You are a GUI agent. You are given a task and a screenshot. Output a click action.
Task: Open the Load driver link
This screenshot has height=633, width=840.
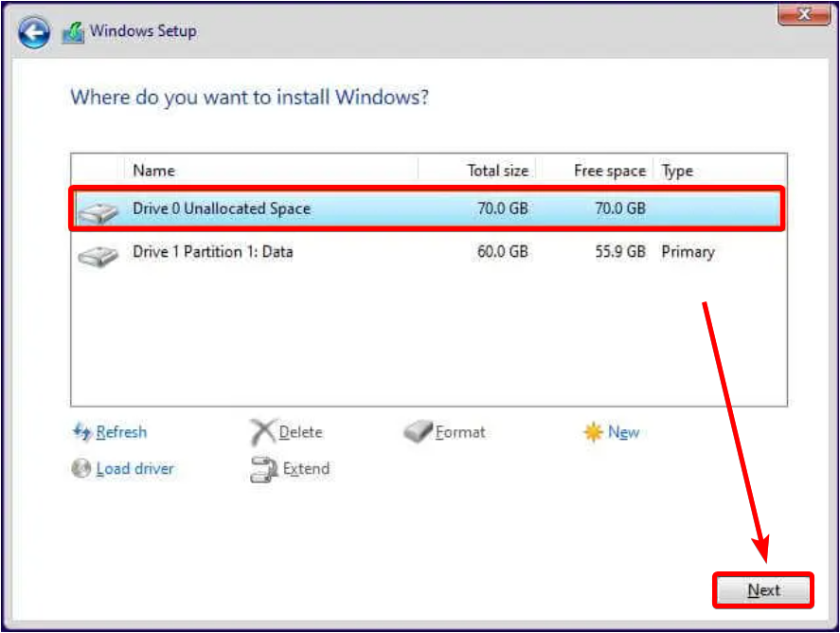(x=133, y=468)
